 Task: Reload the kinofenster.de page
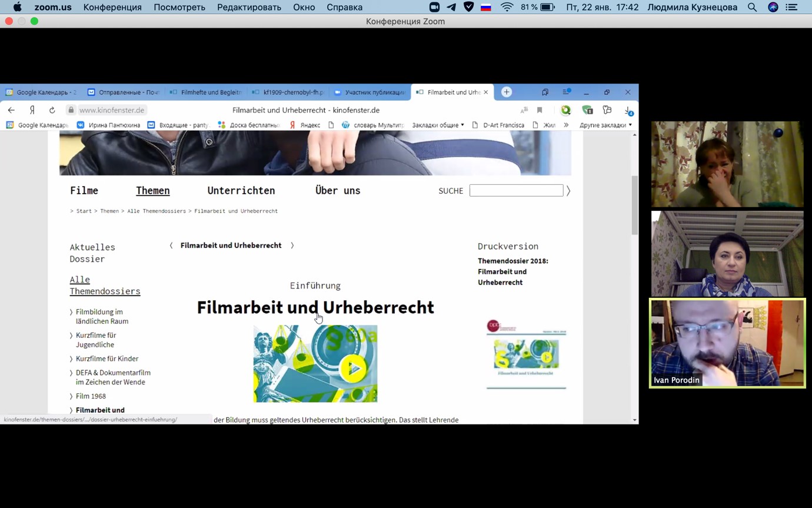[x=52, y=110]
